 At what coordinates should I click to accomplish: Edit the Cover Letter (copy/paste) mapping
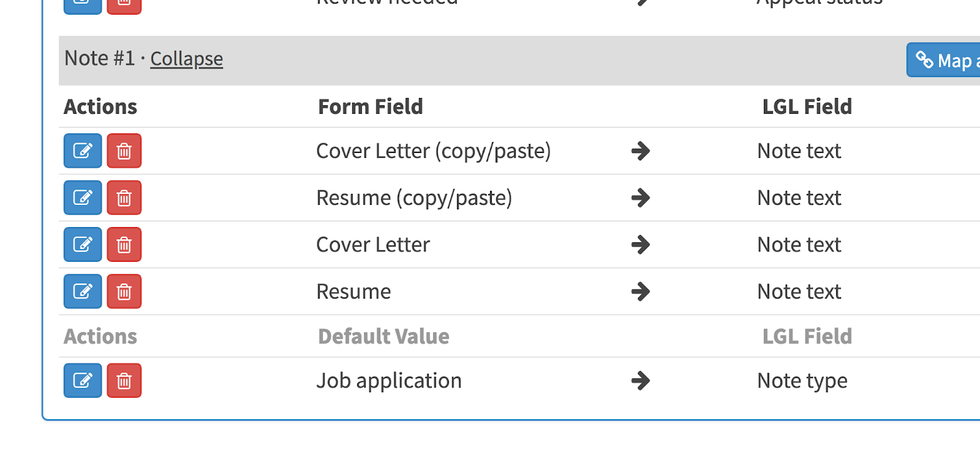83,151
